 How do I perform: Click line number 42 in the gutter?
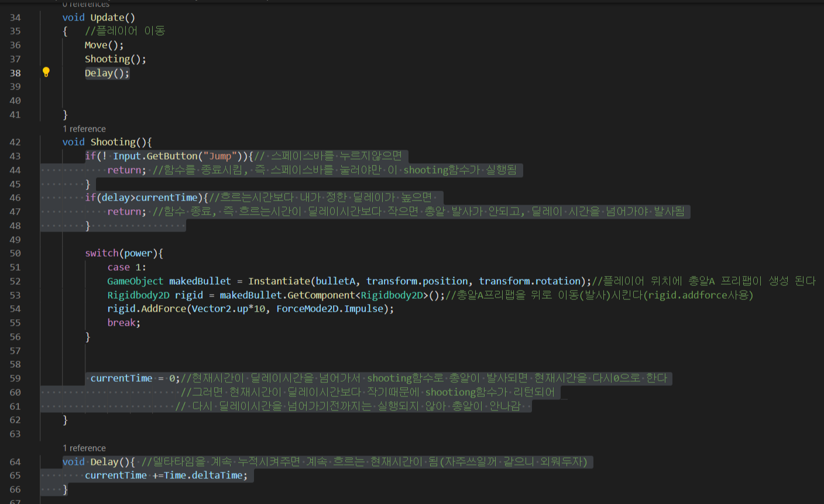15,142
